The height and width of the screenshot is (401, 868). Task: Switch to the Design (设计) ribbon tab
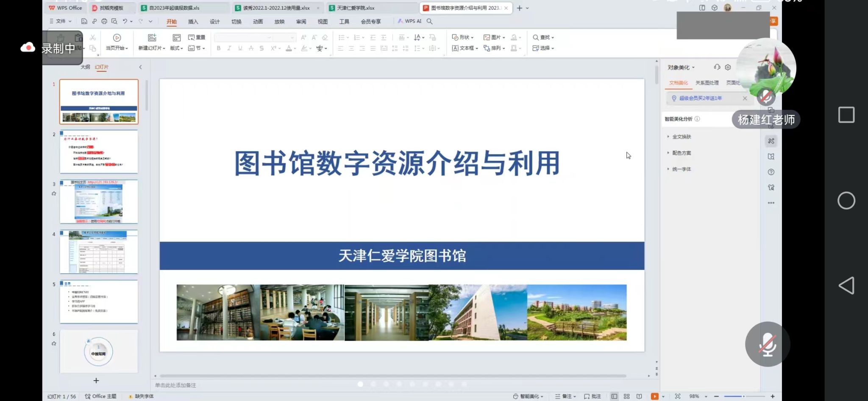(x=215, y=22)
